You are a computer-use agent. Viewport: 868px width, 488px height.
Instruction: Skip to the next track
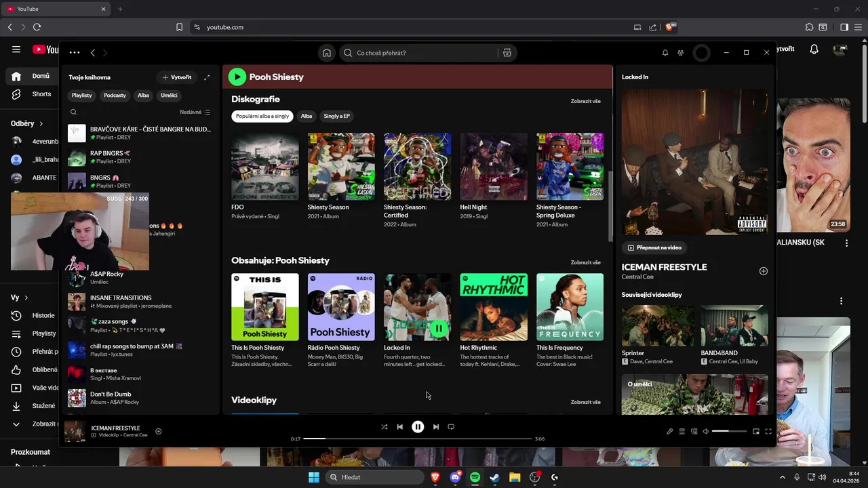pyautogui.click(x=436, y=427)
